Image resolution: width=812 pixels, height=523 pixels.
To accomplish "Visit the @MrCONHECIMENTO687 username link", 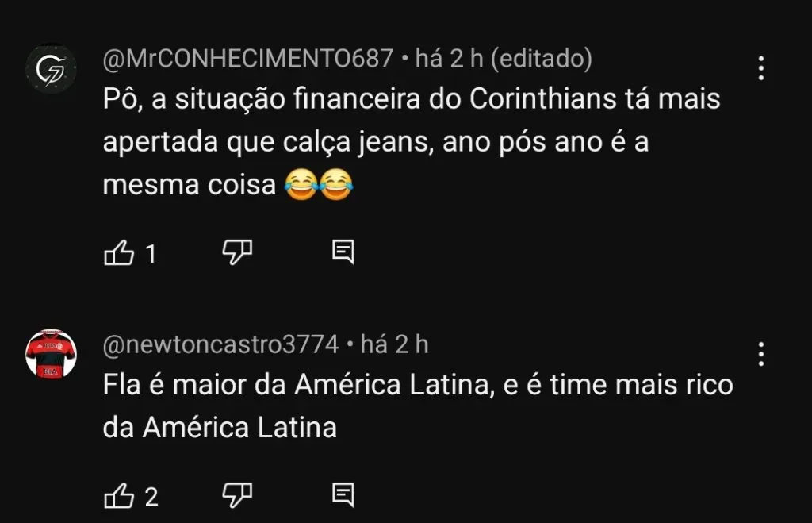I will pos(248,58).
